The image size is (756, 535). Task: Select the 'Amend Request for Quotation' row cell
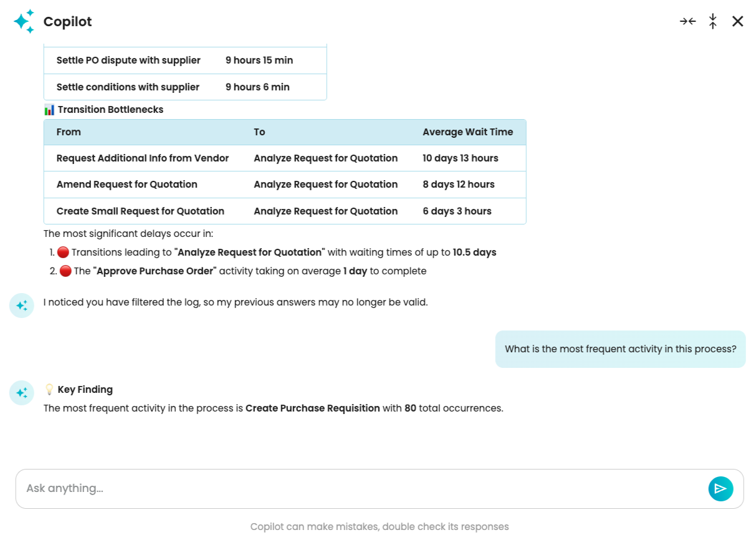[x=127, y=185]
